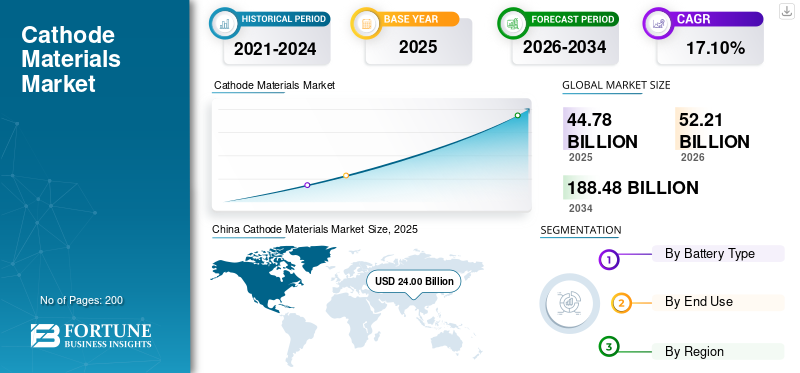Click the segmentation pie chart circle icon
800x373 pixels.
[569, 303]
